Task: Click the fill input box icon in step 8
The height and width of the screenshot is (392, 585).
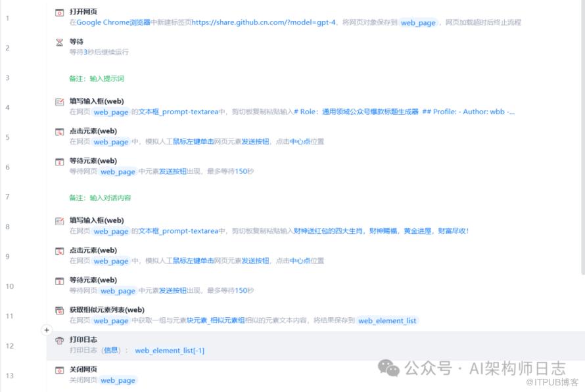Action: (x=59, y=221)
